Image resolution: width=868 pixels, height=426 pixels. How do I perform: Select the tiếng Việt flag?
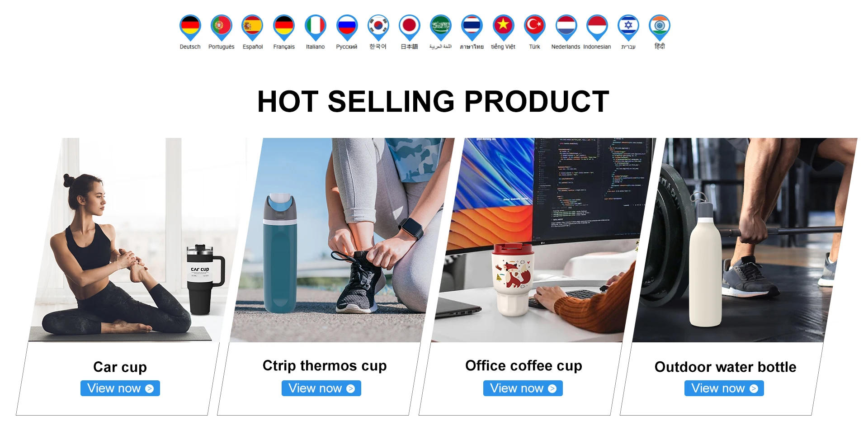pos(503,27)
